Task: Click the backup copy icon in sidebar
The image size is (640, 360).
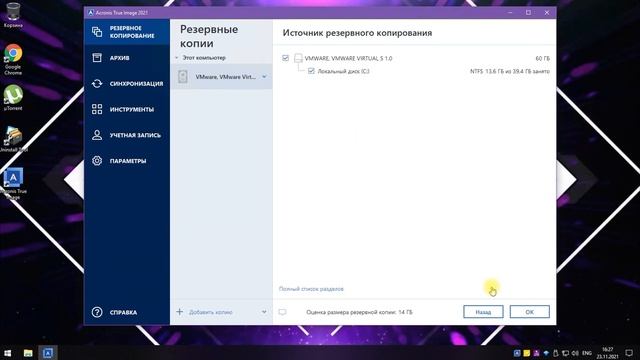Action: (x=97, y=32)
